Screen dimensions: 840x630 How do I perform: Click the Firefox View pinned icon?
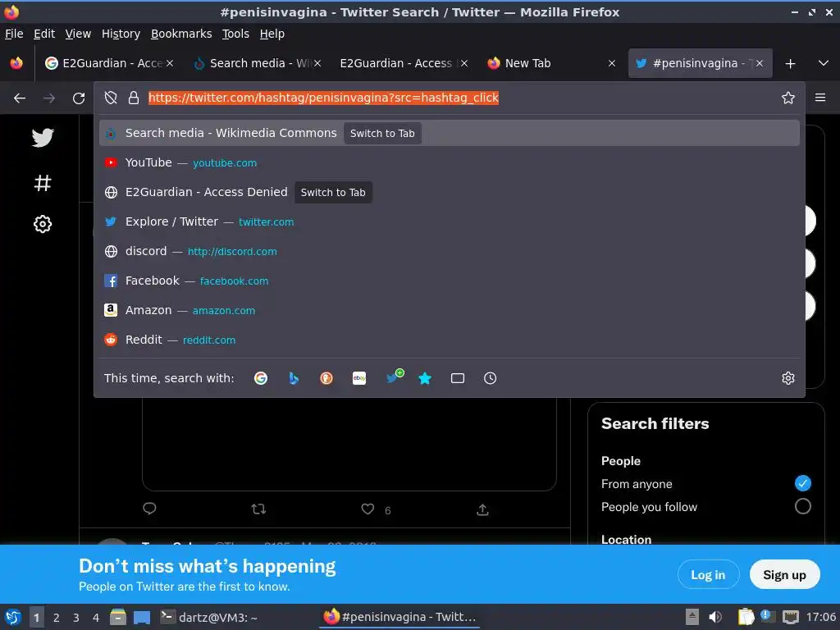coord(16,63)
